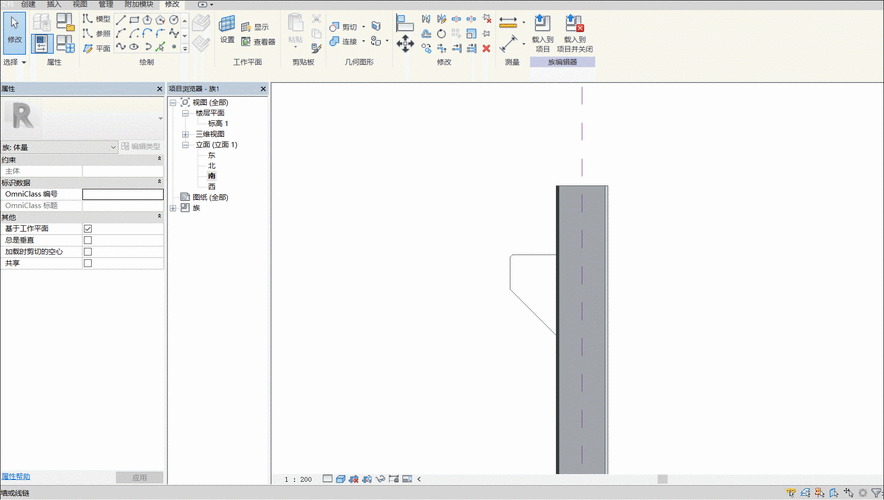Select the Move tool with four arrows
The height and width of the screenshot is (500, 884).
(x=405, y=43)
